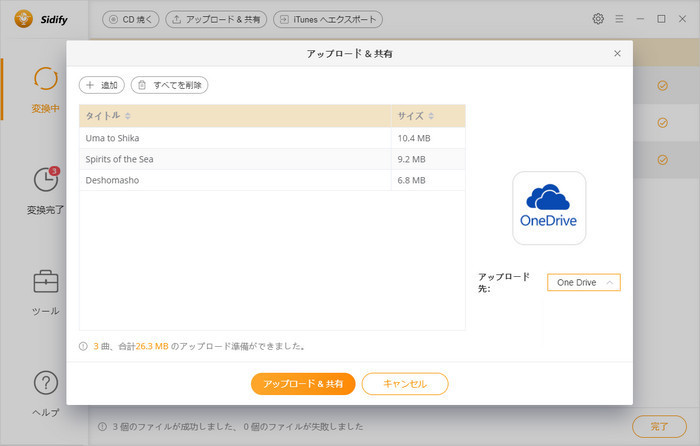
Task: Click the すべてを削除 button
Action: pyautogui.click(x=170, y=85)
